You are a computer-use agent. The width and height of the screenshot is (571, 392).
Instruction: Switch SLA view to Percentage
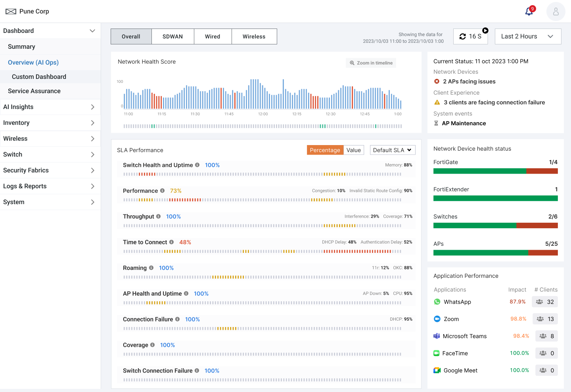pos(325,150)
